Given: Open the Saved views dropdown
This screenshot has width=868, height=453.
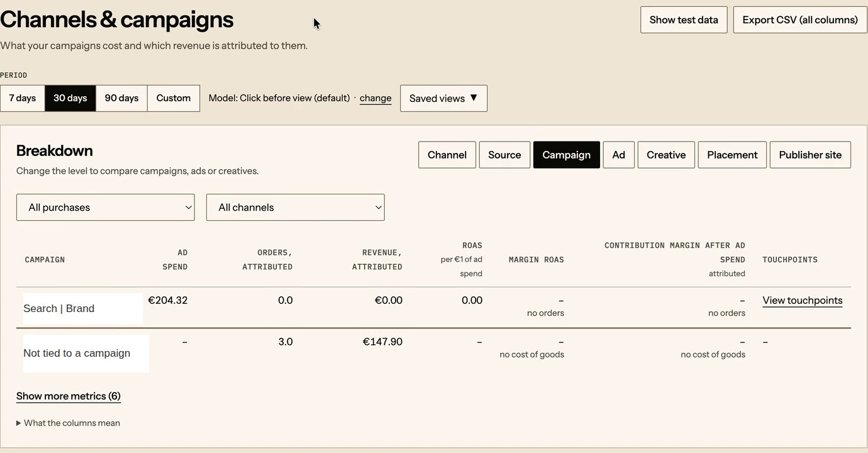Looking at the screenshot, I should point(443,98).
